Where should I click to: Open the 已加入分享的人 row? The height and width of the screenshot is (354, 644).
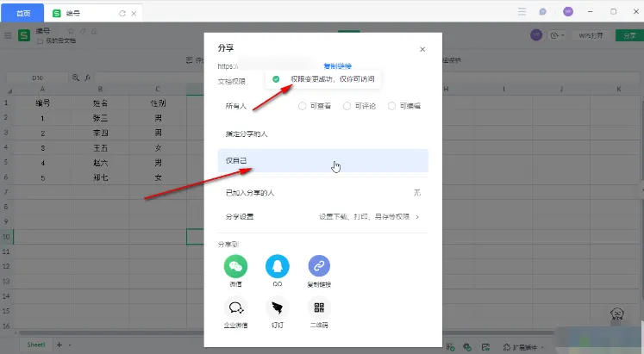click(x=322, y=193)
